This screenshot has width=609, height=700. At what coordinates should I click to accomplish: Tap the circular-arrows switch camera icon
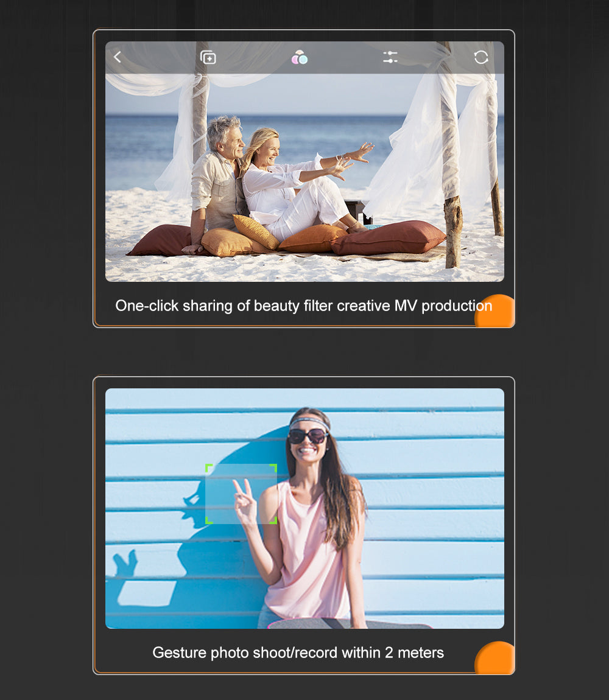click(481, 57)
